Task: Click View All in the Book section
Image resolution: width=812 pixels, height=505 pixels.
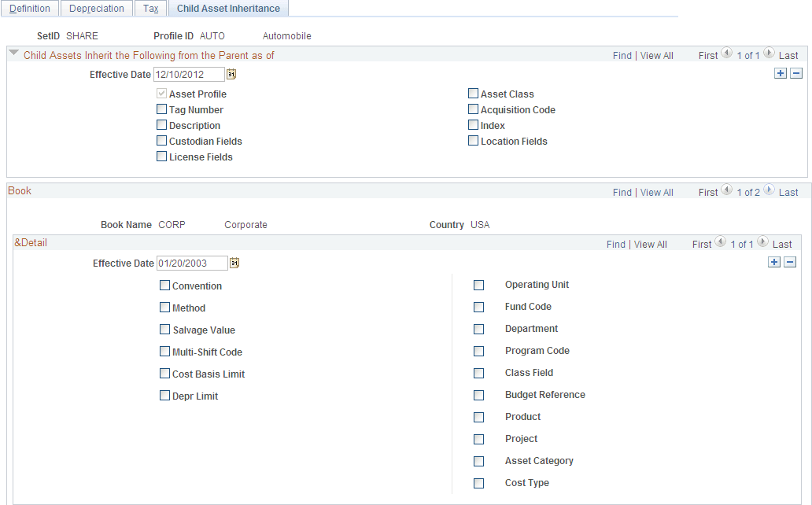Action: (x=656, y=191)
